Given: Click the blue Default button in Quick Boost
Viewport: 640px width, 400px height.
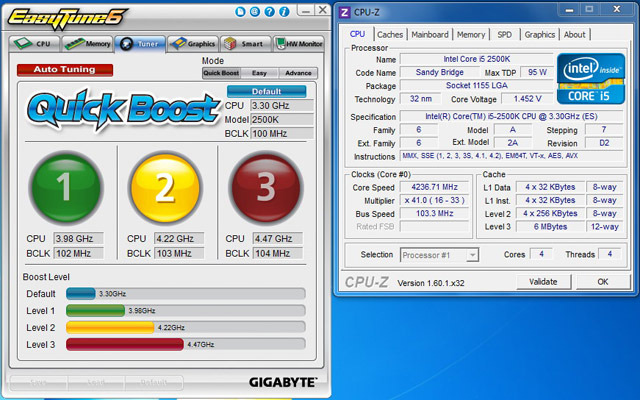Looking at the screenshot, I should point(267,91).
